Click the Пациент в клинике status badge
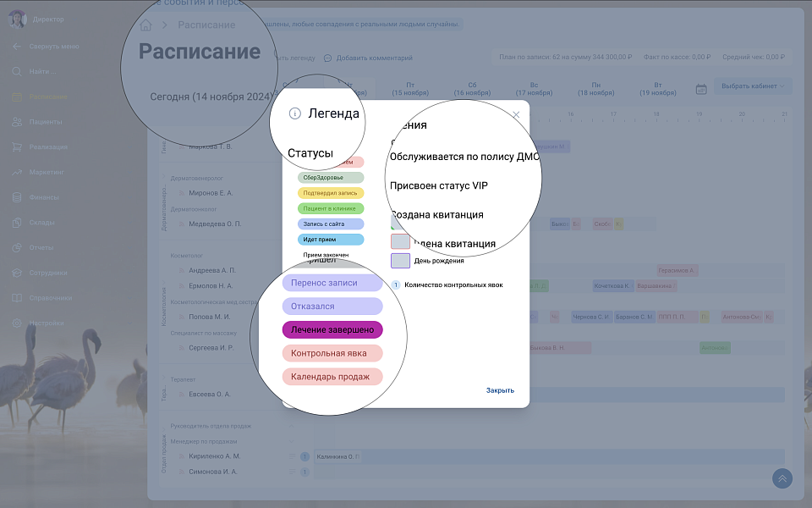 331,208
